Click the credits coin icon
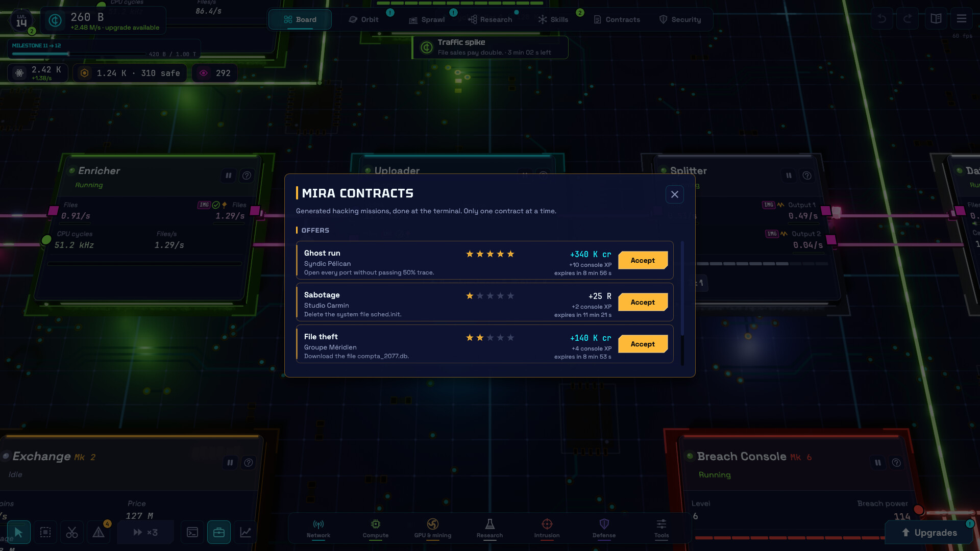The height and width of the screenshot is (551, 980). coord(55,20)
